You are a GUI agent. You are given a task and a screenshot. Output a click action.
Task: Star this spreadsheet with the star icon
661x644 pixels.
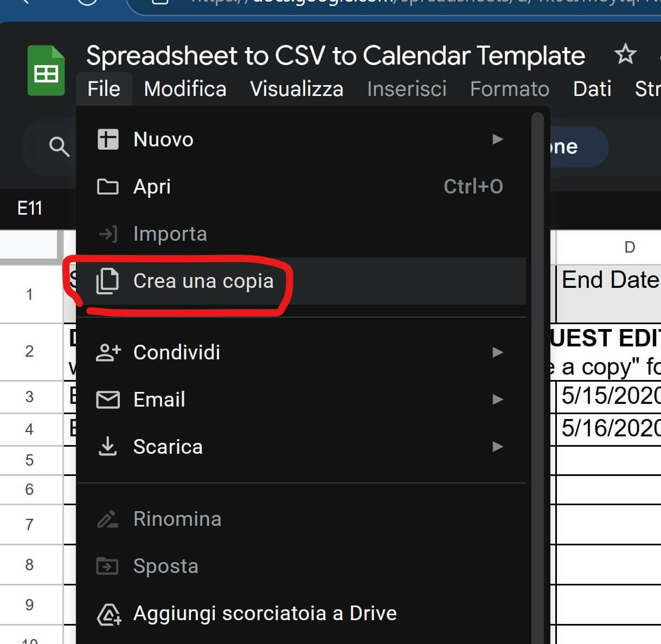tap(625, 54)
